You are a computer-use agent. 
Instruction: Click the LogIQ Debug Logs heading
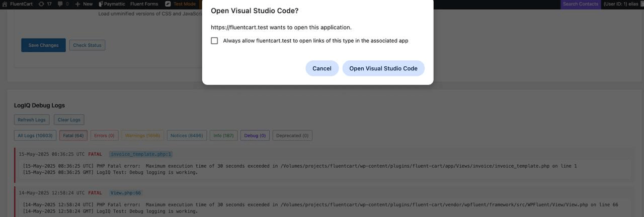tap(39, 105)
